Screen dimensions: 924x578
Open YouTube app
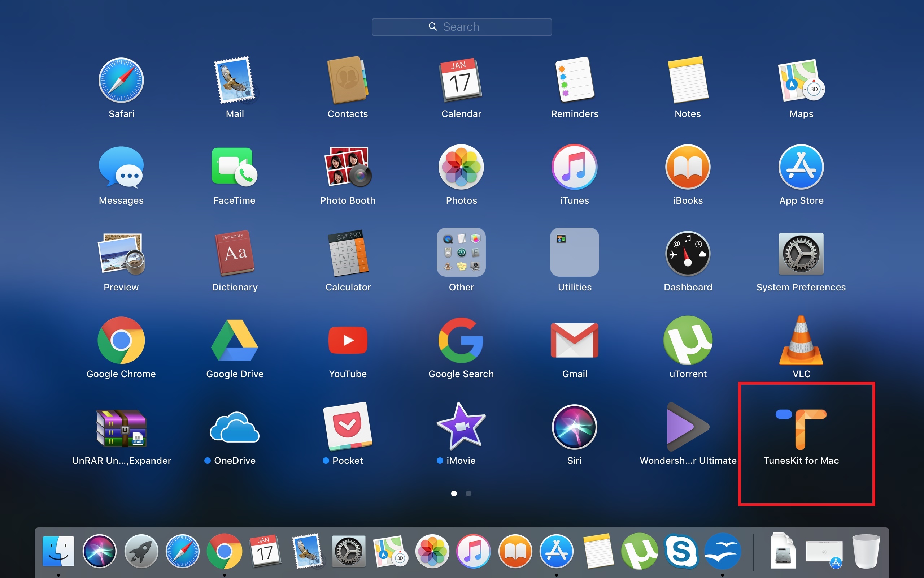[348, 340]
